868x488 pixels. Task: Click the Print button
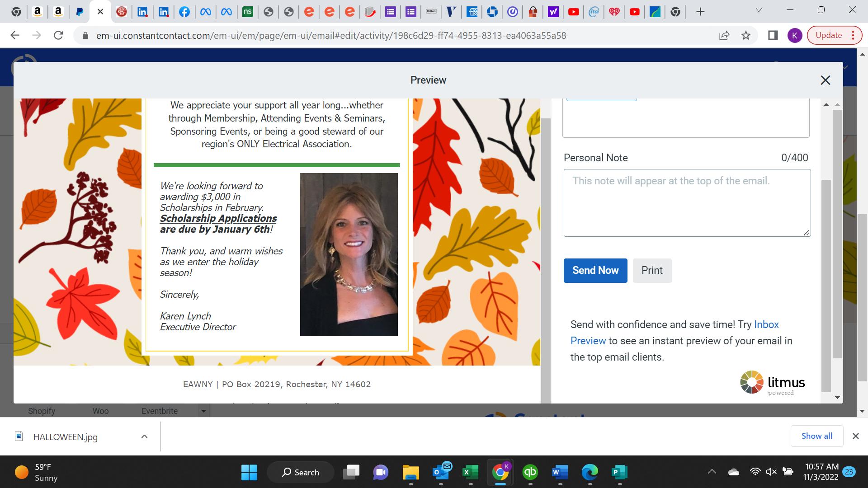point(651,270)
